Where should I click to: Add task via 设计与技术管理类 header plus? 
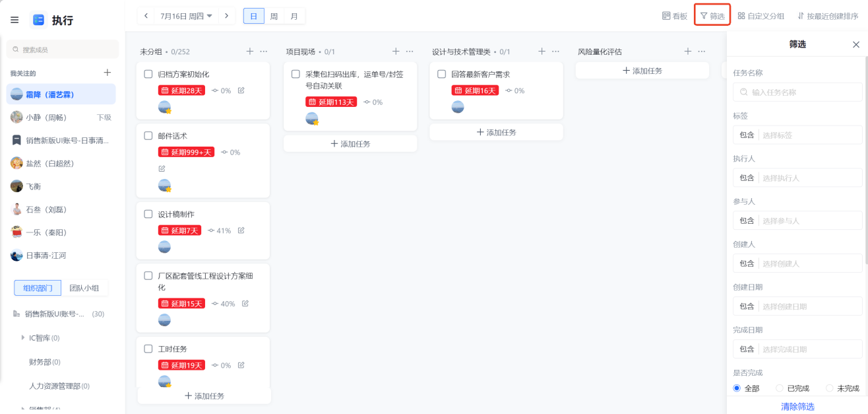[542, 52]
